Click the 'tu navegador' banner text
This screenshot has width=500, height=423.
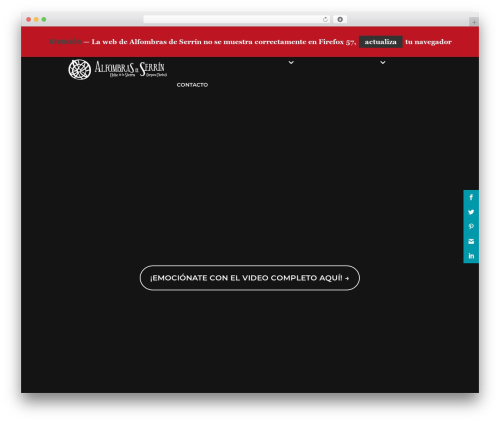(428, 42)
